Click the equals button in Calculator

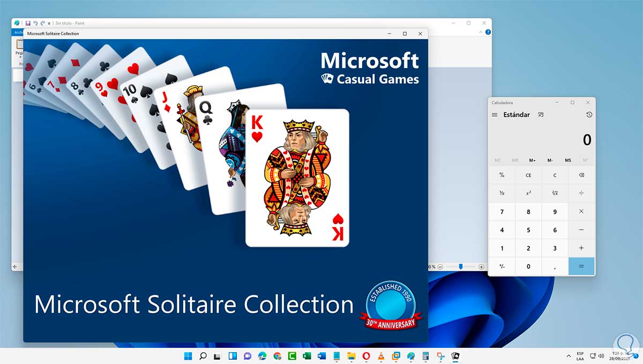pyautogui.click(x=581, y=266)
